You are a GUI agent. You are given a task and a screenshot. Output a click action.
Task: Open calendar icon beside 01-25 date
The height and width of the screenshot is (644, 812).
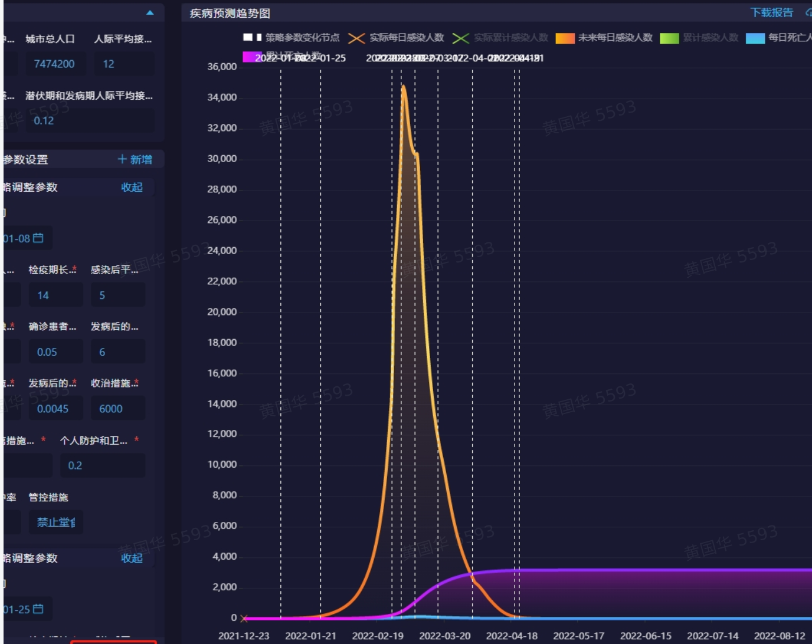(38, 609)
